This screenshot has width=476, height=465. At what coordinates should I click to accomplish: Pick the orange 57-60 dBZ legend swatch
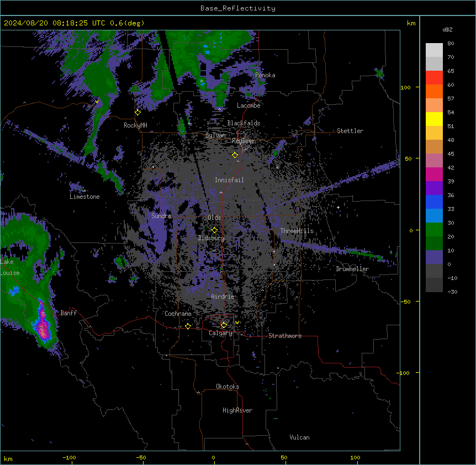tap(434, 91)
